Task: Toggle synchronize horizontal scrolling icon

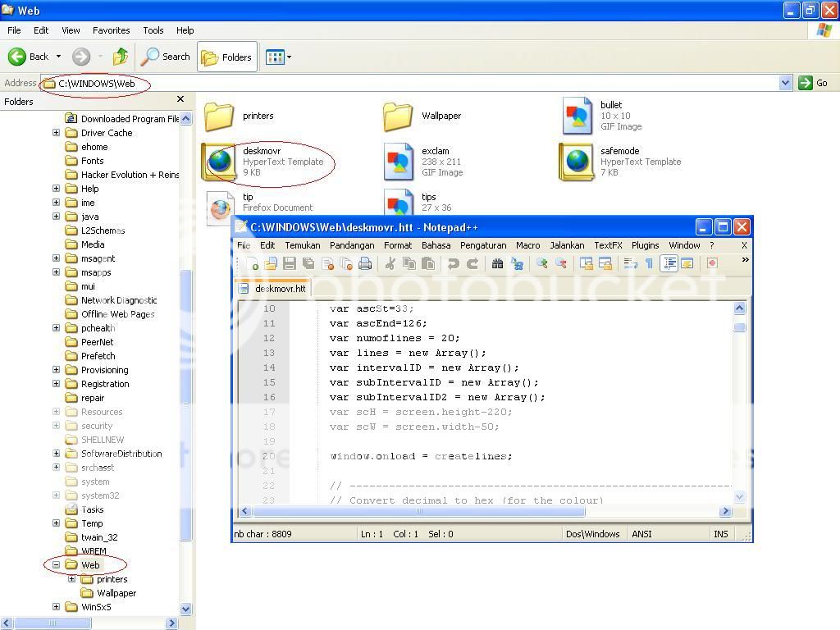Action: (605, 263)
